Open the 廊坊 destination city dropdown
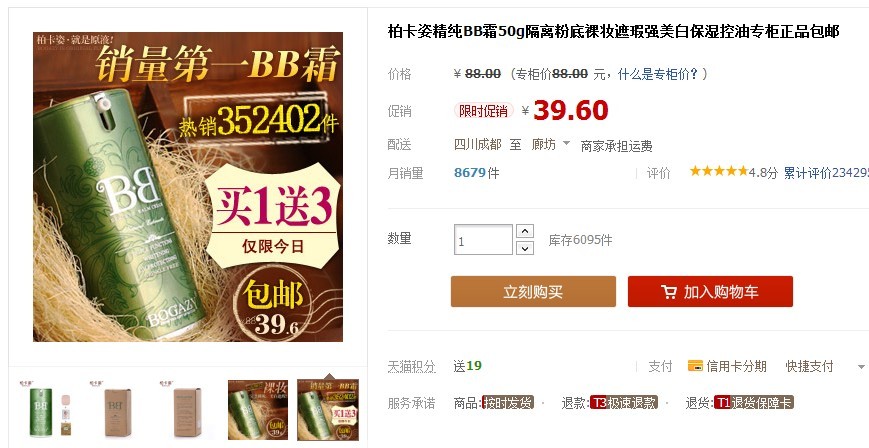The height and width of the screenshot is (448, 869). tap(550, 145)
